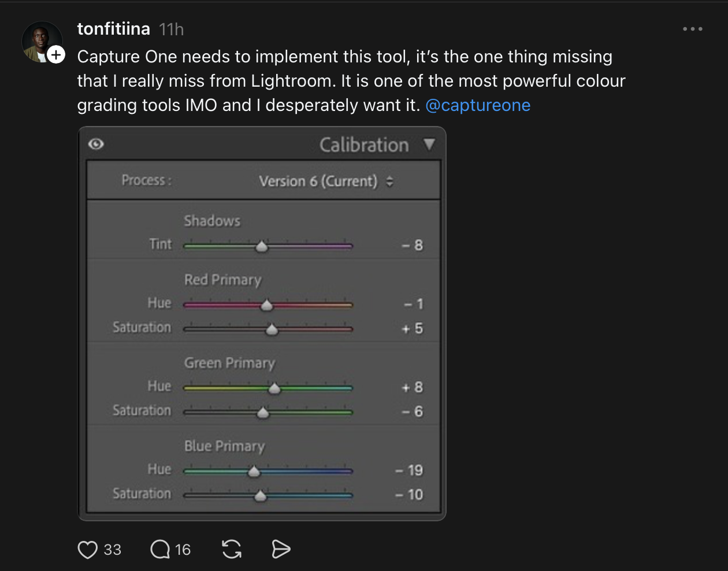Image resolution: width=728 pixels, height=571 pixels.
Task: Click the Red Primary Hue slider handle
Action: coord(266,305)
